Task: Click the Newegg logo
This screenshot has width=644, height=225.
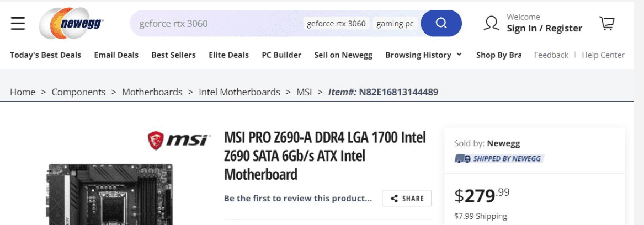Action: point(72,23)
